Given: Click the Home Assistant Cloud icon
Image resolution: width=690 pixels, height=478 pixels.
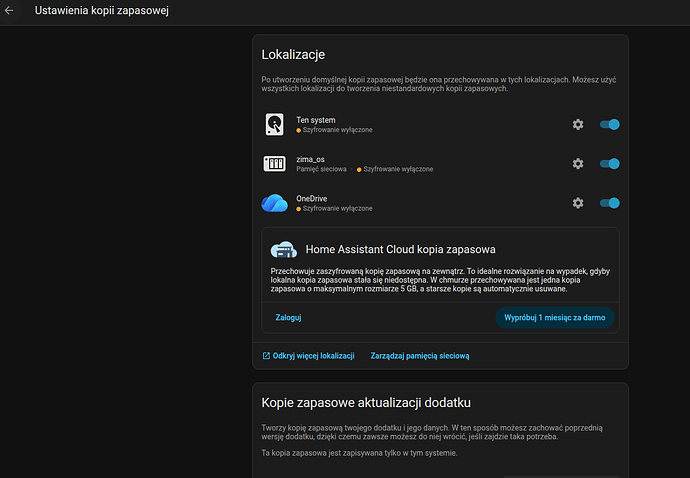Looking at the screenshot, I should pos(283,249).
